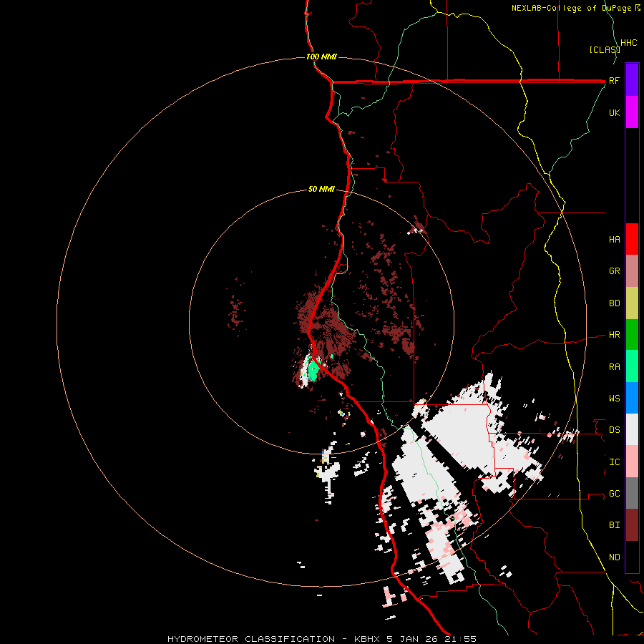Click the GC legend label

[615, 494]
